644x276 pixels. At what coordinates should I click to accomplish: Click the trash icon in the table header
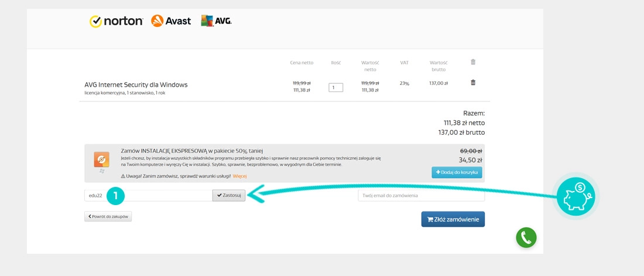[x=473, y=62]
